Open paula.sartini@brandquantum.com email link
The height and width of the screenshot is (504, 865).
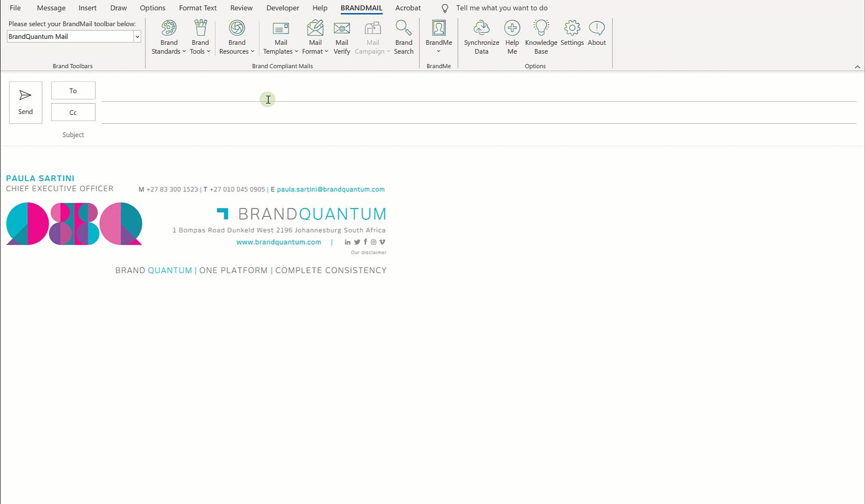point(331,189)
